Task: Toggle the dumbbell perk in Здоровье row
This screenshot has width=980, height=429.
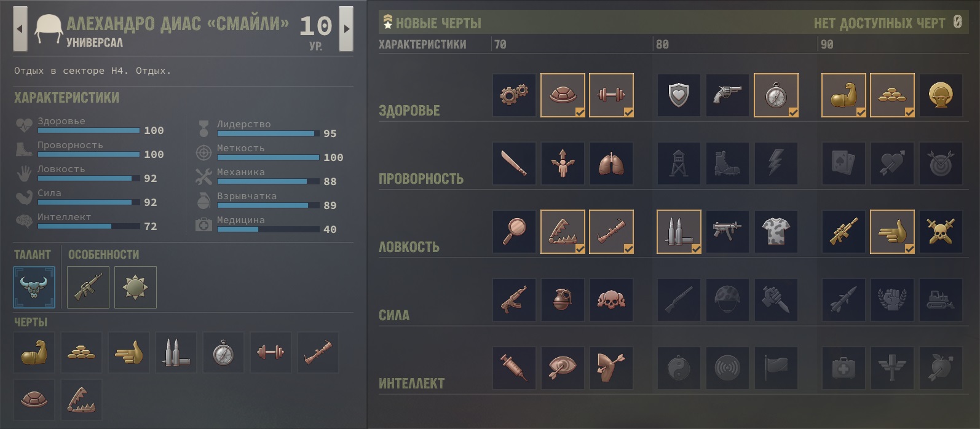Action: click(611, 95)
